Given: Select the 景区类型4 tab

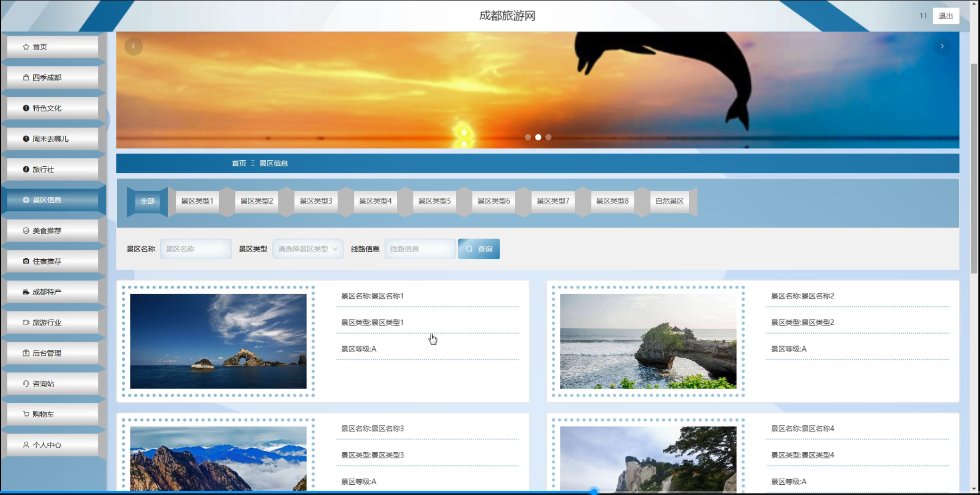Looking at the screenshot, I should (375, 201).
